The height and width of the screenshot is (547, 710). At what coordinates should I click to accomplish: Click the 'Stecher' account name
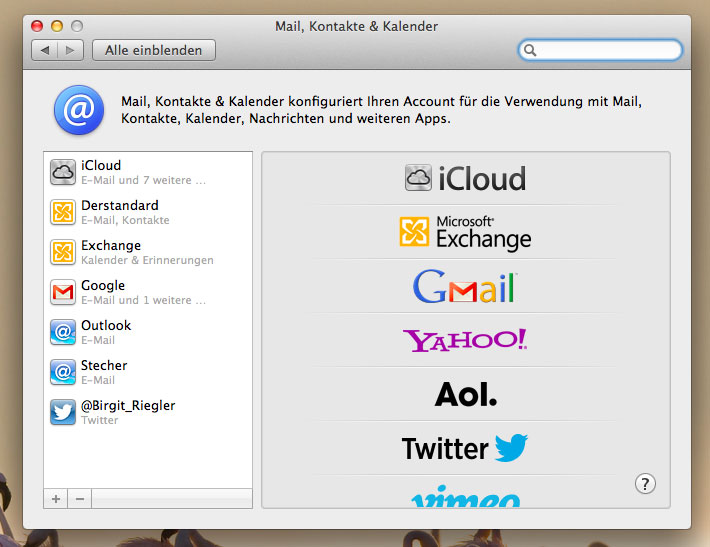[x=104, y=365]
